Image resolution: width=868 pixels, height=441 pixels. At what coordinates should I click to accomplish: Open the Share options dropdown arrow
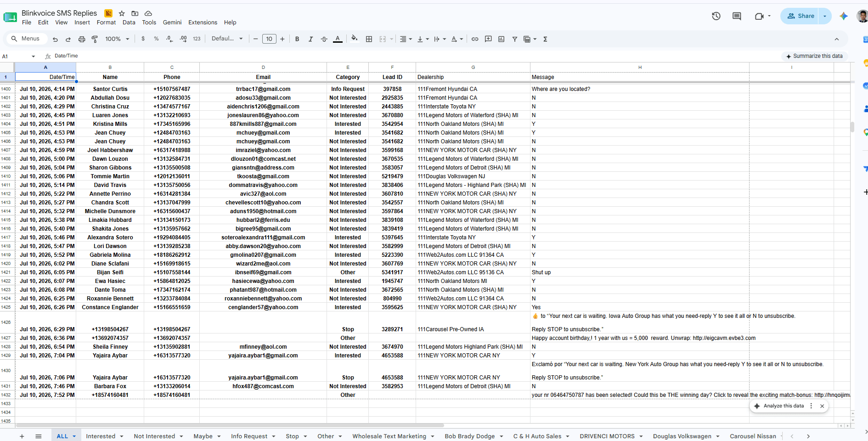(x=825, y=16)
